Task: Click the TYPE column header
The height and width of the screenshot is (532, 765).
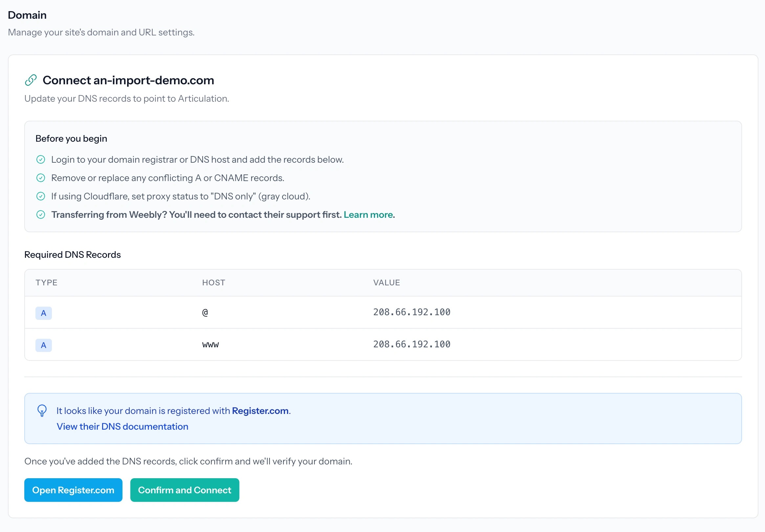Action: click(46, 283)
